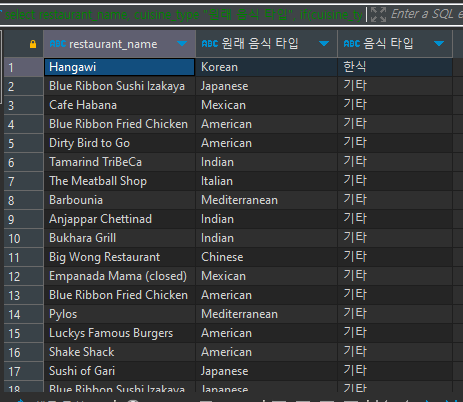Screen dimensions: 463x402
Task: Select the Korean cuisine cell
Action: (x=267, y=67)
